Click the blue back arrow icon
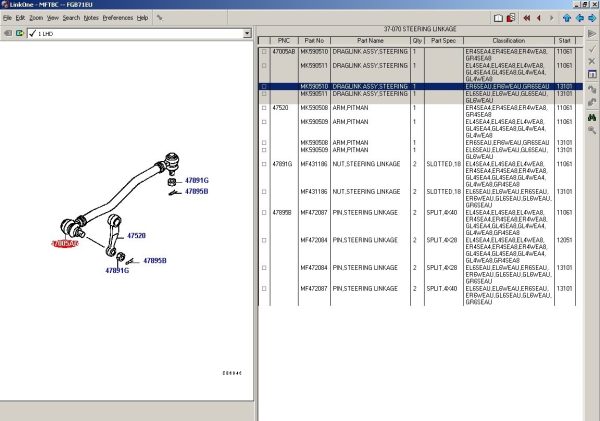The height and width of the screenshot is (421, 600). pyautogui.click(x=580, y=18)
